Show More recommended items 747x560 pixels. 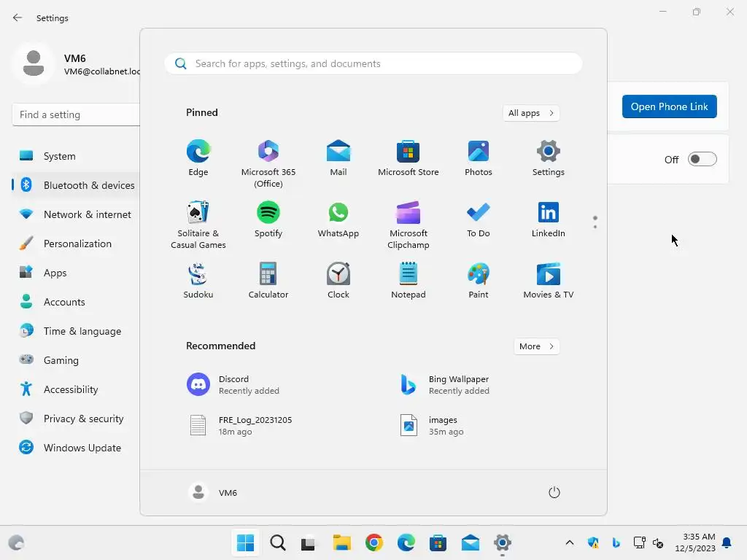pos(536,346)
